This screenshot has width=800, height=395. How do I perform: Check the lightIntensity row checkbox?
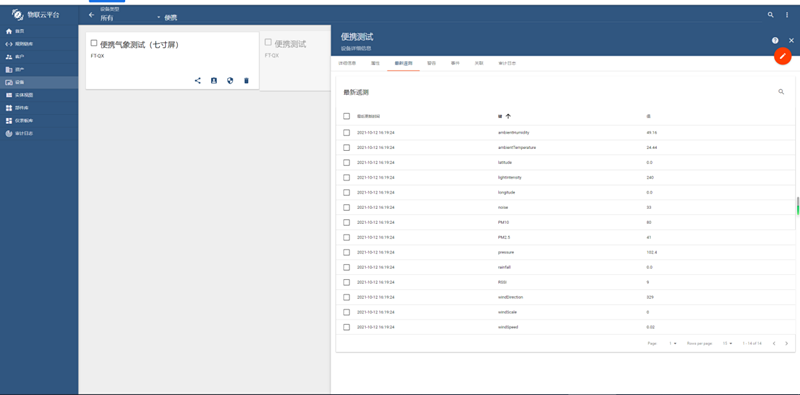[346, 178]
